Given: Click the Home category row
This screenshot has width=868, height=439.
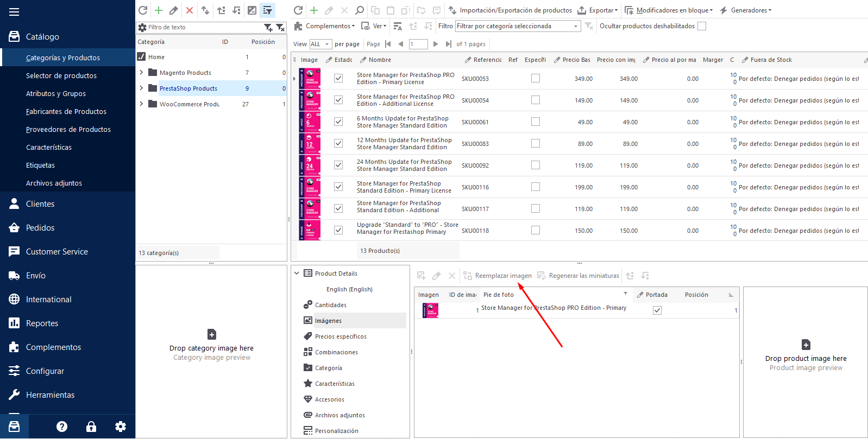Looking at the screenshot, I should (211, 56).
